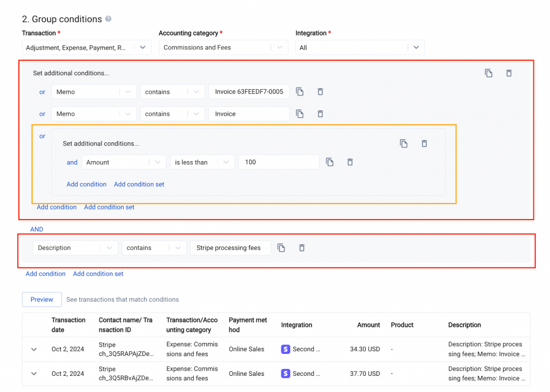Delete the Amount is less than condition

pos(350,162)
